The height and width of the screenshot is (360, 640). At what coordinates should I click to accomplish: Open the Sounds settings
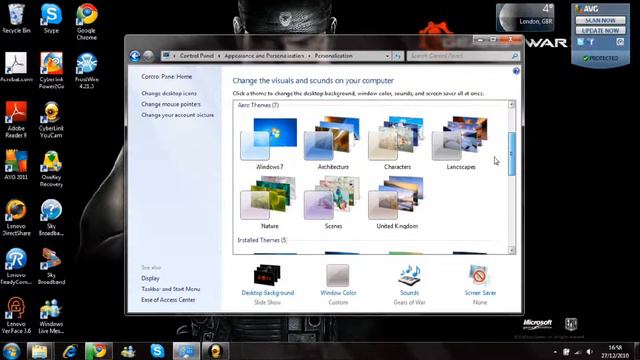pos(409,284)
